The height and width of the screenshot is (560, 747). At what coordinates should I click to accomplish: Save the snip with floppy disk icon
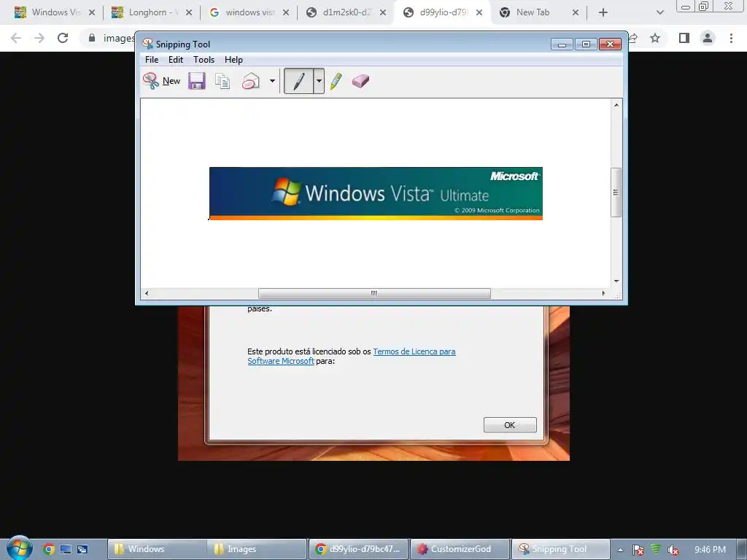(196, 81)
